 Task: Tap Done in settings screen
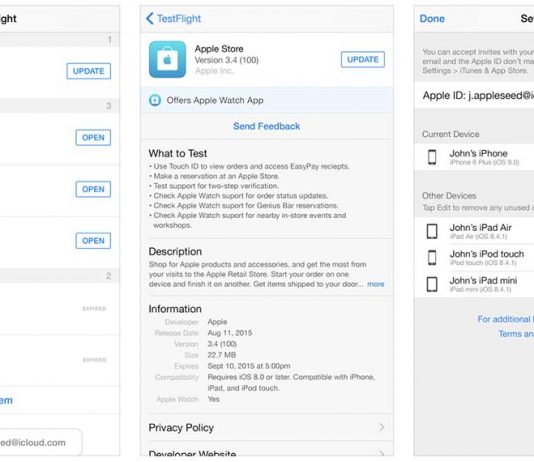[x=432, y=18]
